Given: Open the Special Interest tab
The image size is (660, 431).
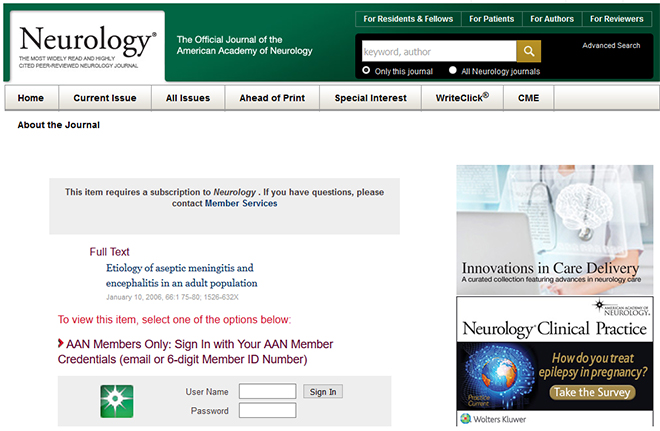Looking at the screenshot, I should [370, 98].
